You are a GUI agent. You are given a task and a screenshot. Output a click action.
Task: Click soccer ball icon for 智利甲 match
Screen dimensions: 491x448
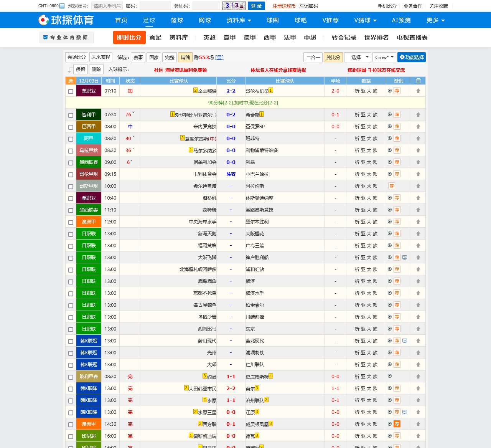pos(390,114)
